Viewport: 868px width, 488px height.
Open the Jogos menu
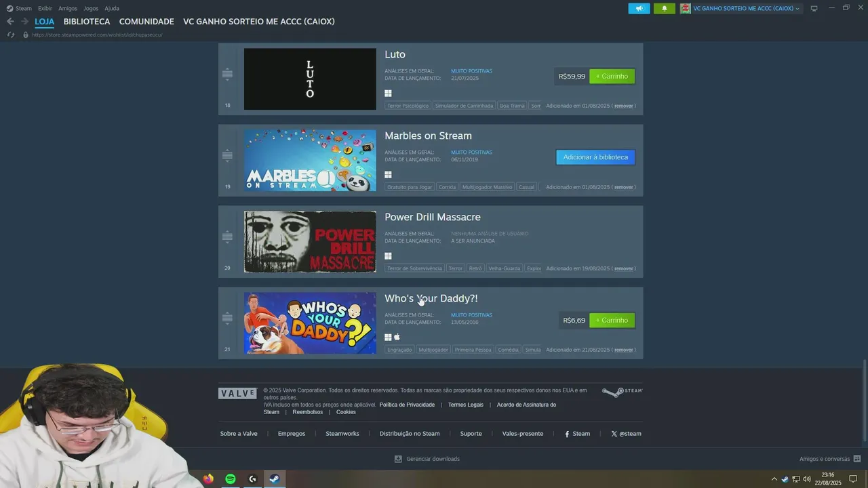pyautogui.click(x=91, y=8)
